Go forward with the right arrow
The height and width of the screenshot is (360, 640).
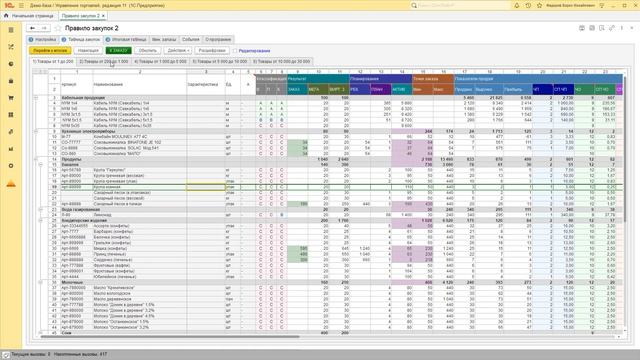click(44, 28)
